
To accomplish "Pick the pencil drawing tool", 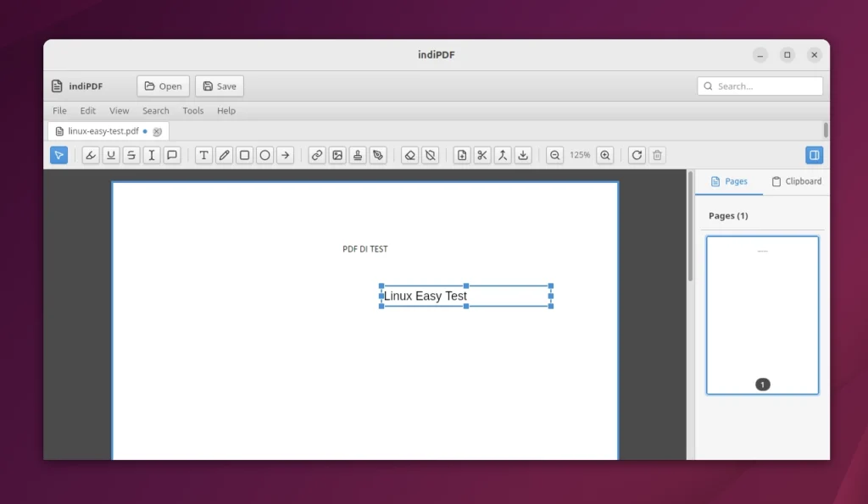I will click(x=224, y=155).
